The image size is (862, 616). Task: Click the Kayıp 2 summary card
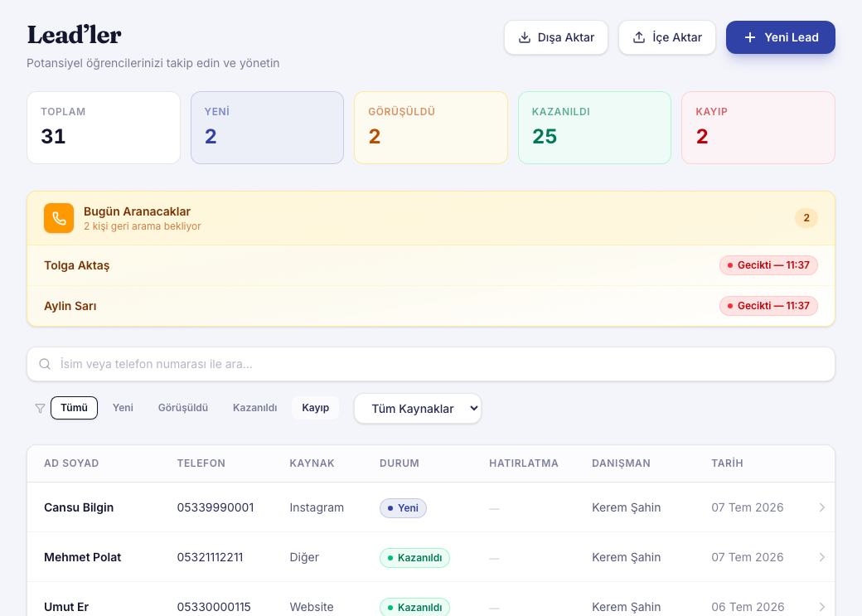[758, 128]
